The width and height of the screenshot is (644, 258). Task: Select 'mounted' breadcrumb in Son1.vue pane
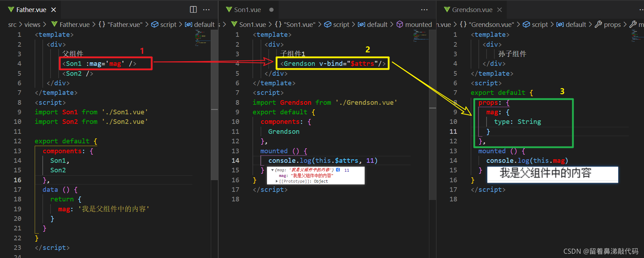[x=414, y=24]
